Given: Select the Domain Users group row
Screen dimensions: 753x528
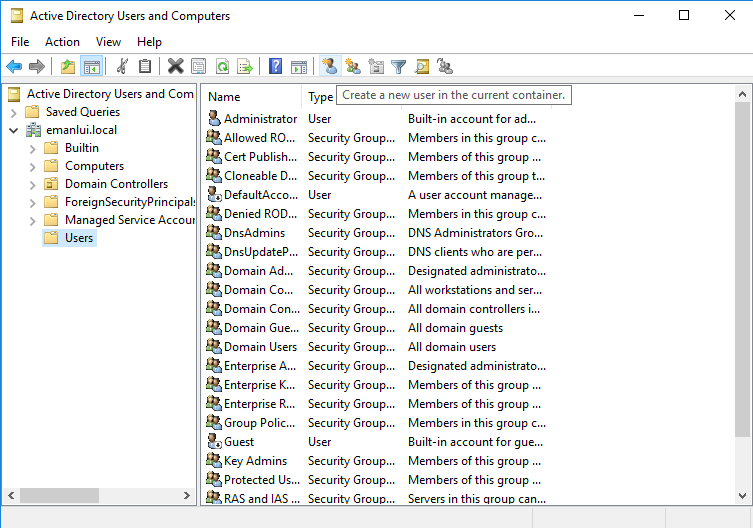Looking at the screenshot, I should pyautogui.click(x=260, y=347).
